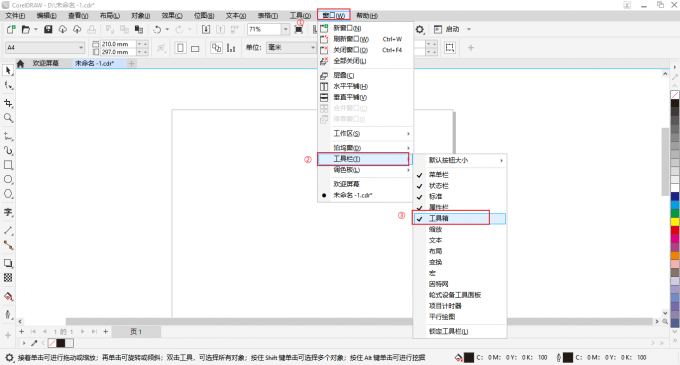Click the Undo arrow icon
The height and width of the screenshot is (365, 680).
(x=157, y=29)
